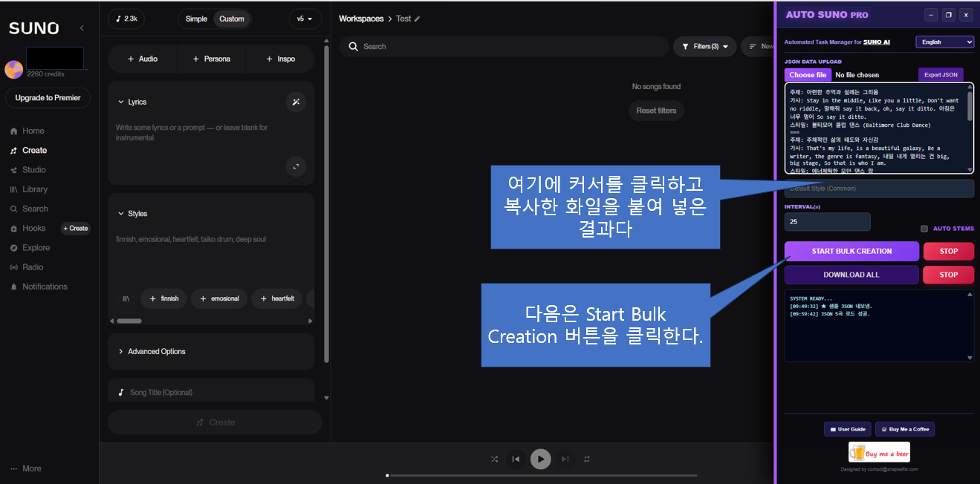Click the workspace Search field
Image resolution: width=980 pixels, height=484 pixels.
[504, 46]
